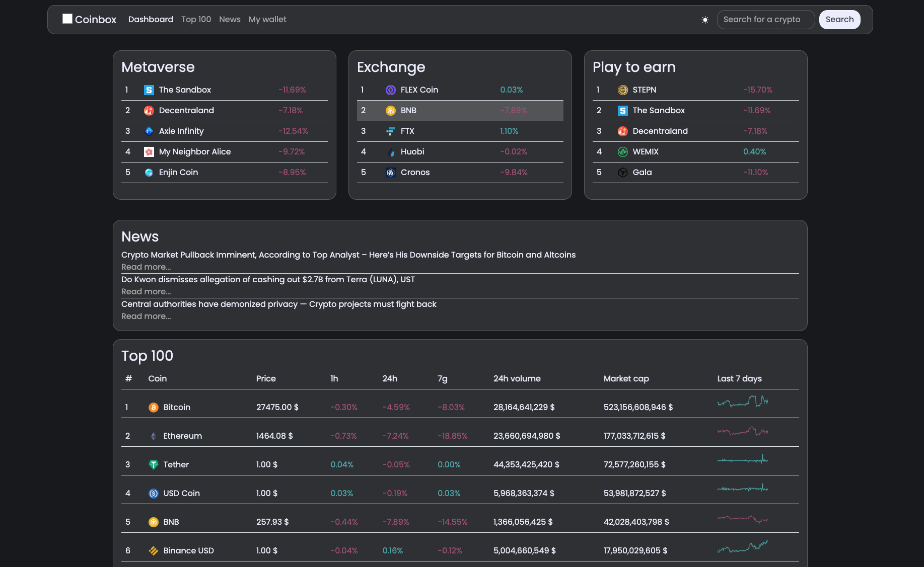Image resolution: width=924 pixels, height=567 pixels.
Task: Click the Binance USD icon
Action: (x=154, y=551)
